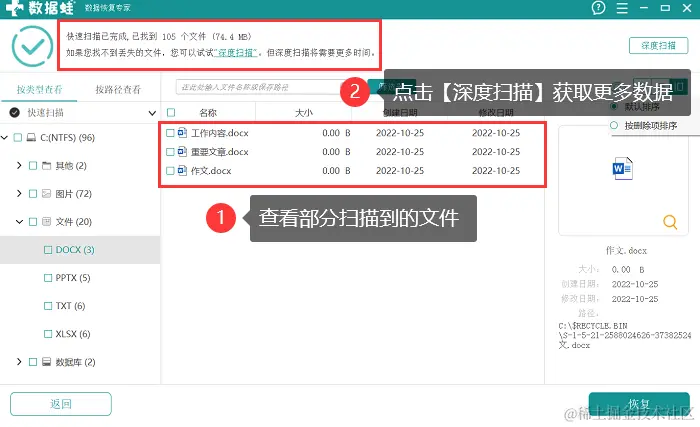Check the 文件 (20) checkbox
Viewport: 700px width, 427px height.
33,222
